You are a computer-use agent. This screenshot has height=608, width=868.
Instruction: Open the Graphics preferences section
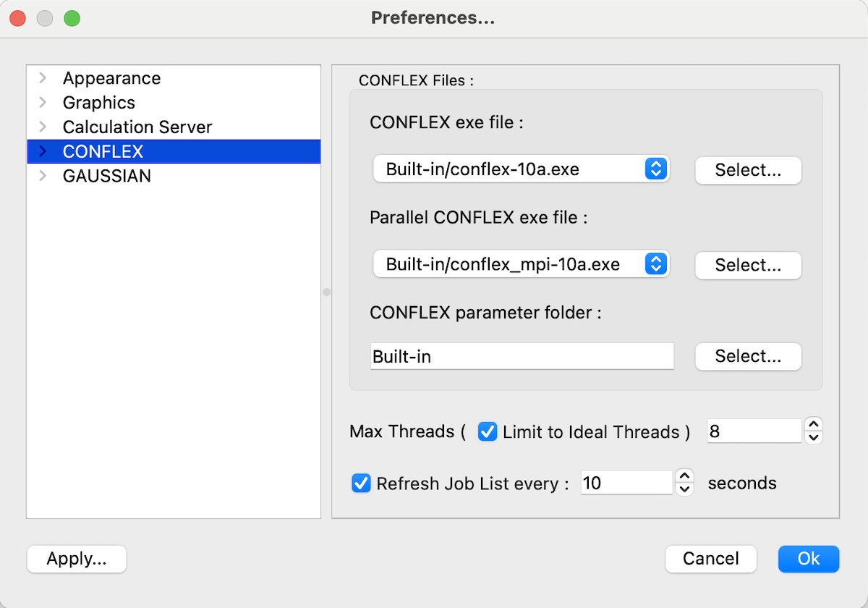(x=98, y=102)
